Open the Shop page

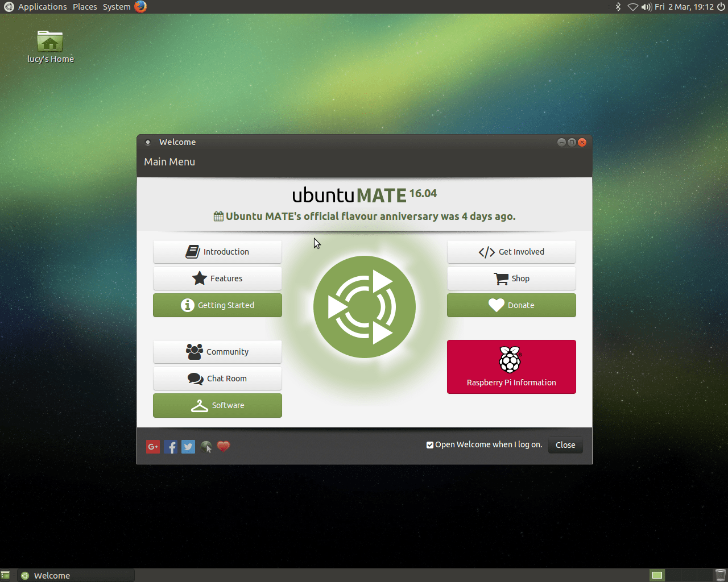(511, 278)
